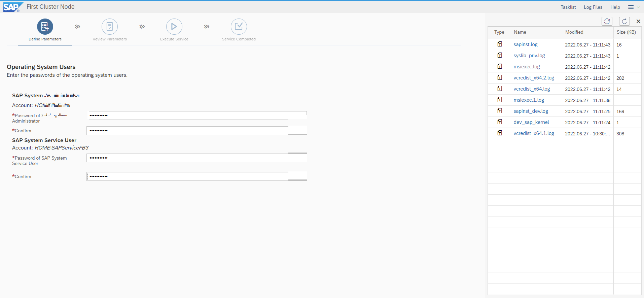This screenshot has width=644, height=298.
Task: Open Tasklist from the header
Action: point(568,7)
